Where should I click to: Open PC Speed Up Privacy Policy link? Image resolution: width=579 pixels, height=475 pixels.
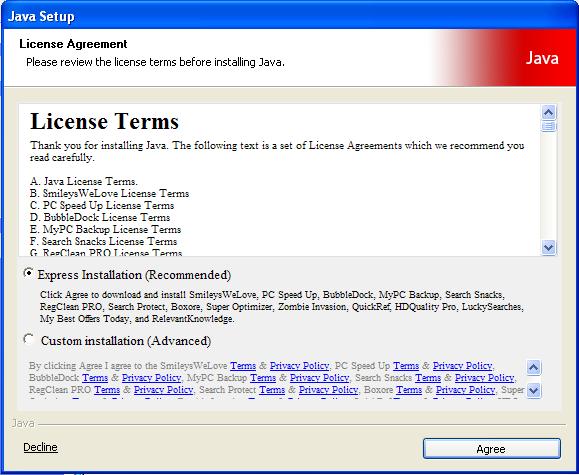pyautogui.click(x=462, y=366)
